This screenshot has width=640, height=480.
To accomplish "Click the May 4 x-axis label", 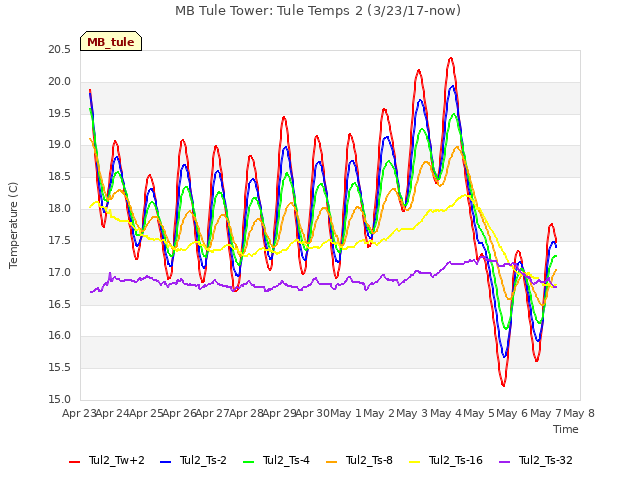I will (446, 414).
